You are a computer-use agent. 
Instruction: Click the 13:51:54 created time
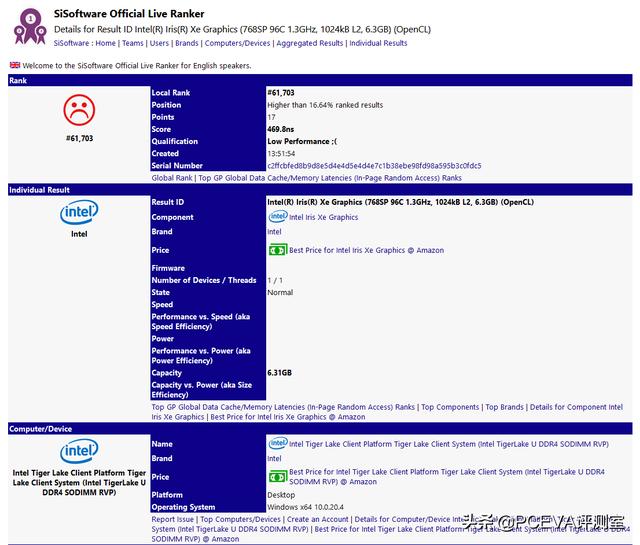tap(281, 153)
